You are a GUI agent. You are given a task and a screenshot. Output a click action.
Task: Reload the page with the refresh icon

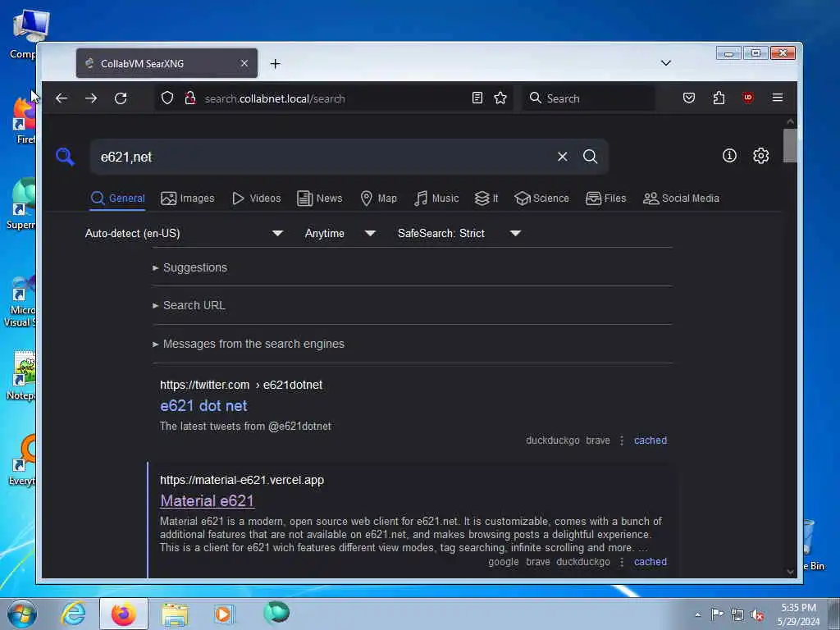121,98
